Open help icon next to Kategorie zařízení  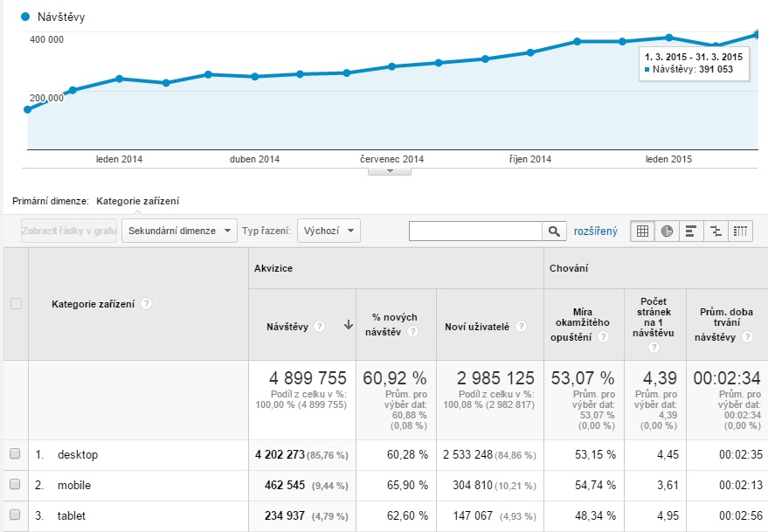pyautogui.click(x=146, y=304)
